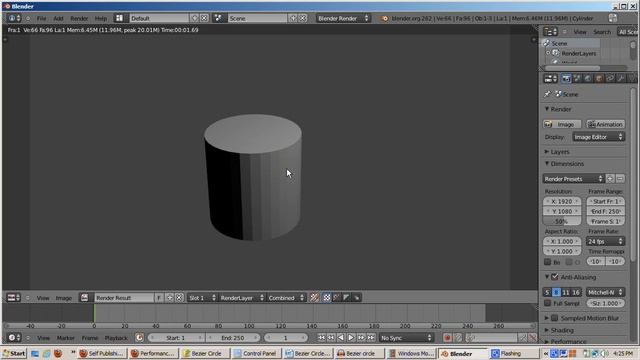Open the Blender Render engine dropdown

[343, 18]
